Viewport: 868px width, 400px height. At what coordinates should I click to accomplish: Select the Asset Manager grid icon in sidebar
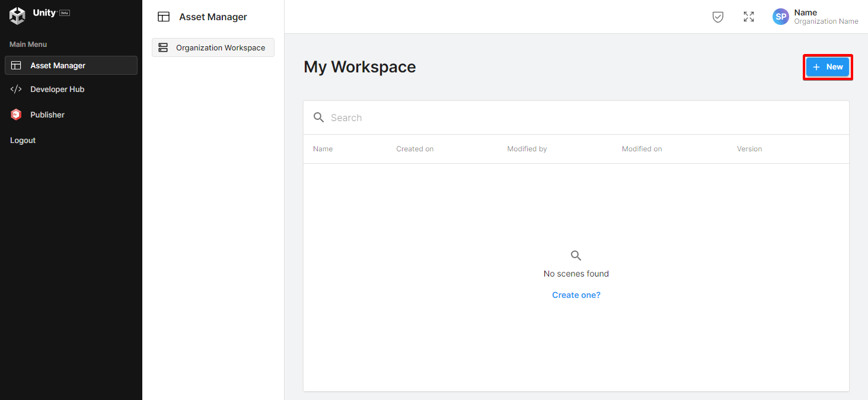[x=16, y=65]
